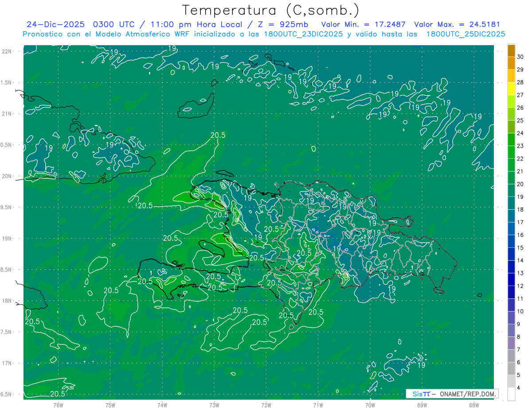The width and height of the screenshot is (532, 411).
Task: Click the 69W longitude axis label
Action: click(422, 405)
